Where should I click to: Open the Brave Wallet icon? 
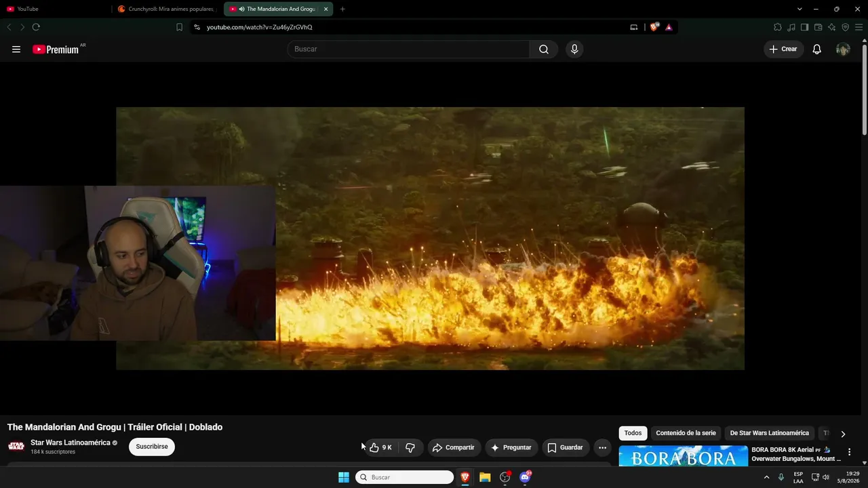point(818,27)
